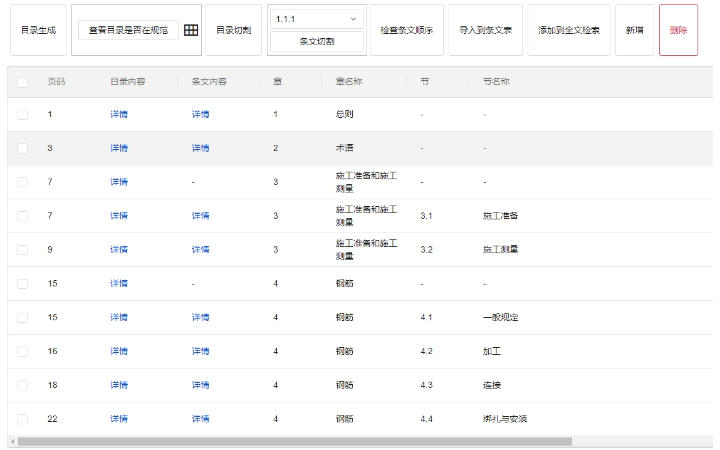
Task: Click the 施工测量 section name cell
Action: (500, 250)
